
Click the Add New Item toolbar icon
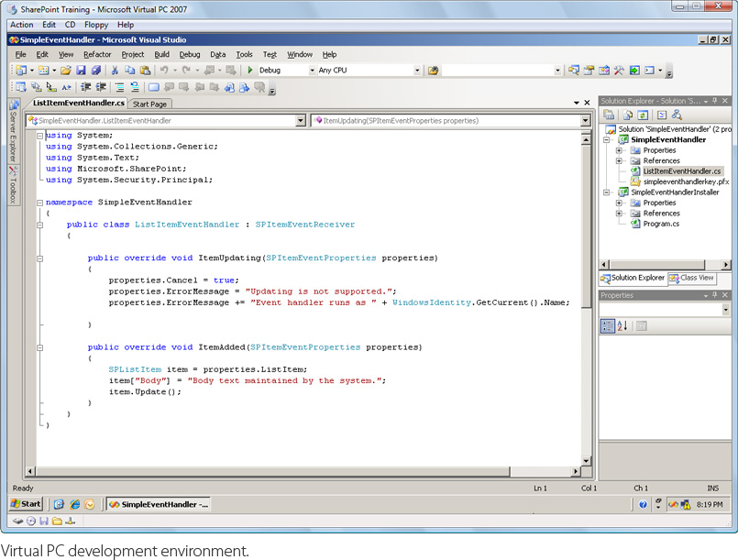coord(44,71)
